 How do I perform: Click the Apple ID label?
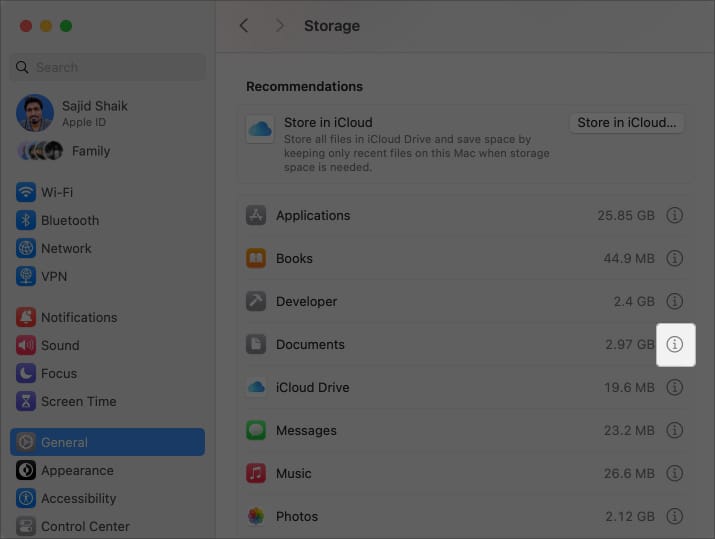pyautogui.click(x=84, y=122)
